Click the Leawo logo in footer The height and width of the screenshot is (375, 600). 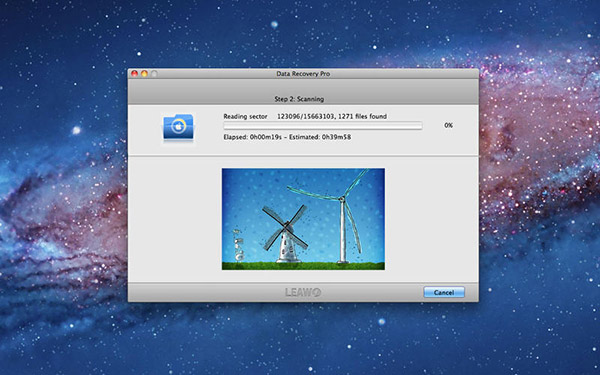(x=303, y=292)
